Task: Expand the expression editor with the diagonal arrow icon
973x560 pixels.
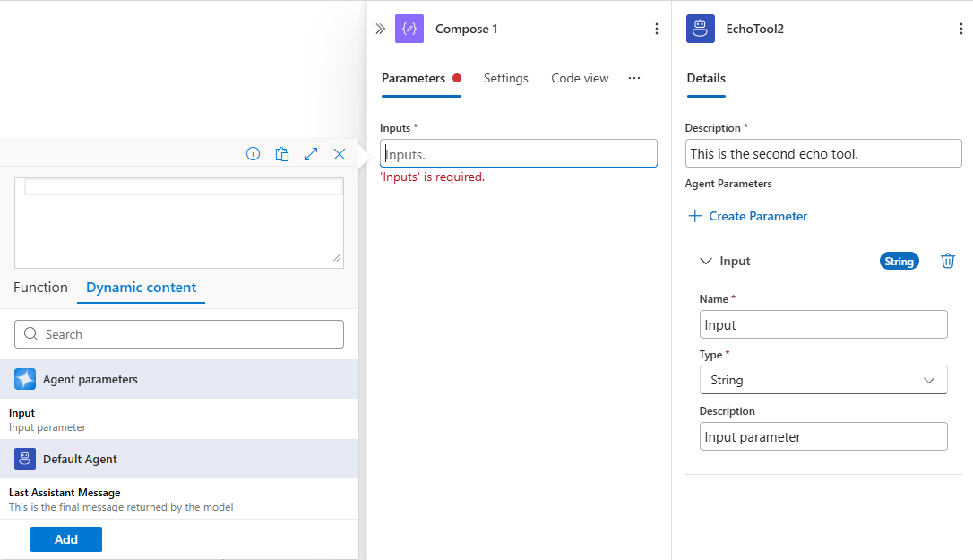Action: click(x=310, y=153)
